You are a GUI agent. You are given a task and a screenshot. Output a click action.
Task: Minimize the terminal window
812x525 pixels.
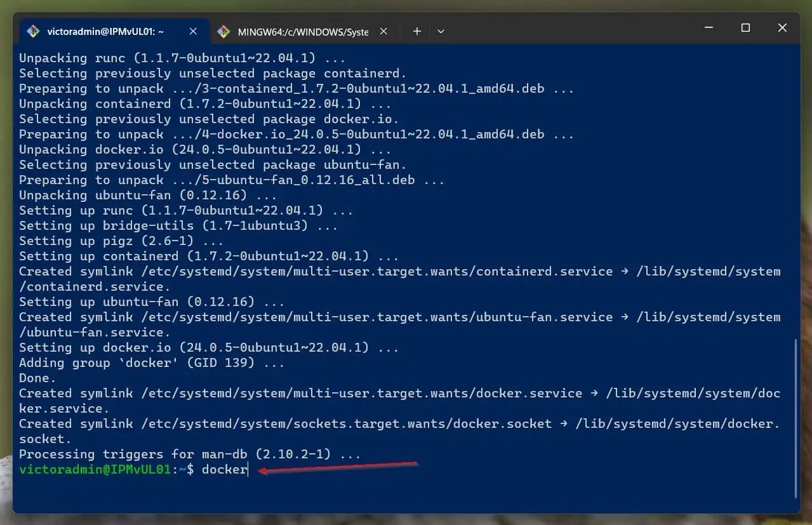point(709,28)
